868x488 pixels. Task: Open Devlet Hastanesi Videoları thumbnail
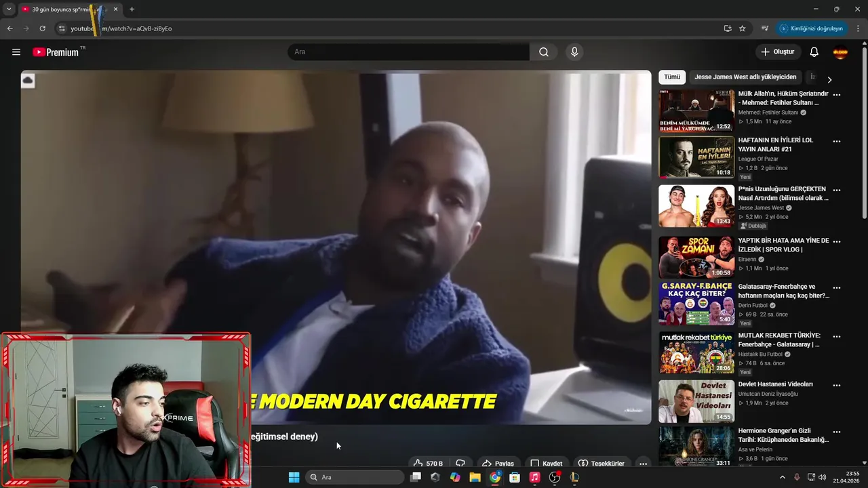(x=696, y=401)
